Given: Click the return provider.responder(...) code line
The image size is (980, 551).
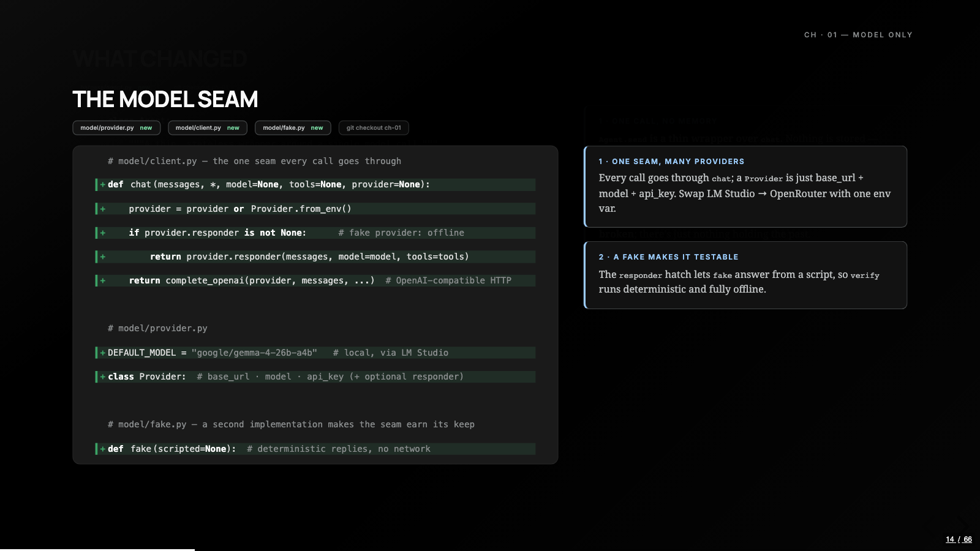Looking at the screenshot, I should coord(315,257).
